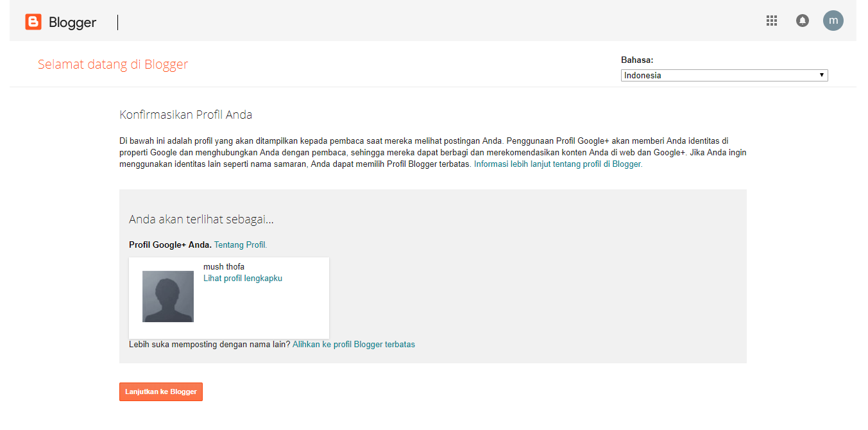Open the 'Tentang Profil' link

tap(241, 245)
